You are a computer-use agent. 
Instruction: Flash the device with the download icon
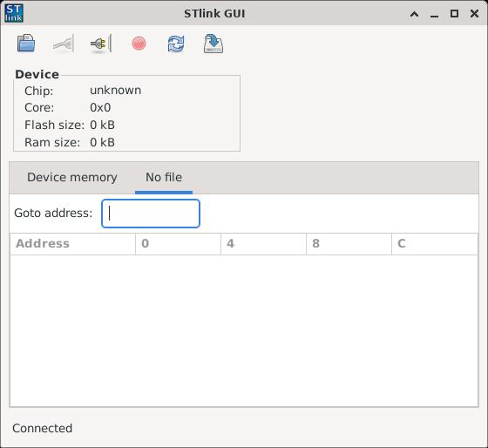pos(213,44)
